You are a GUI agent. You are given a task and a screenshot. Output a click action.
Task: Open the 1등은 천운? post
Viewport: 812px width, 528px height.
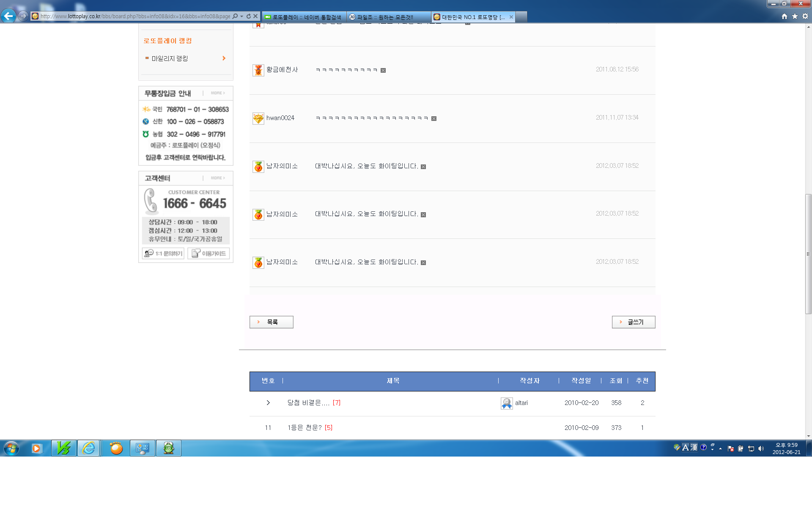click(304, 428)
